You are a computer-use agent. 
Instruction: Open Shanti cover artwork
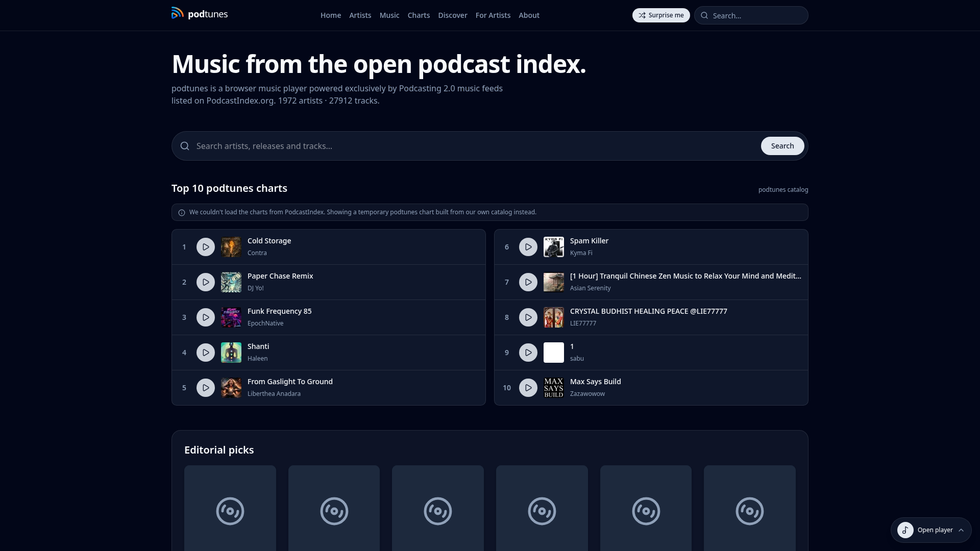point(231,353)
